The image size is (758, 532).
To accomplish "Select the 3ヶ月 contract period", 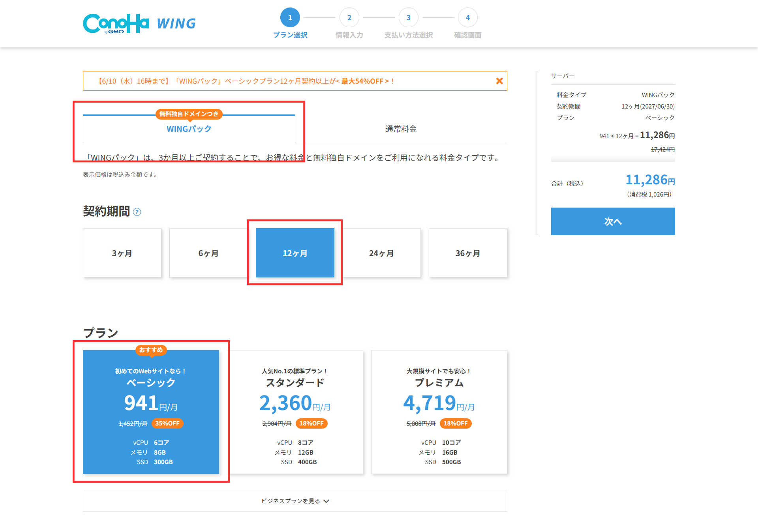I will (122, 253).
